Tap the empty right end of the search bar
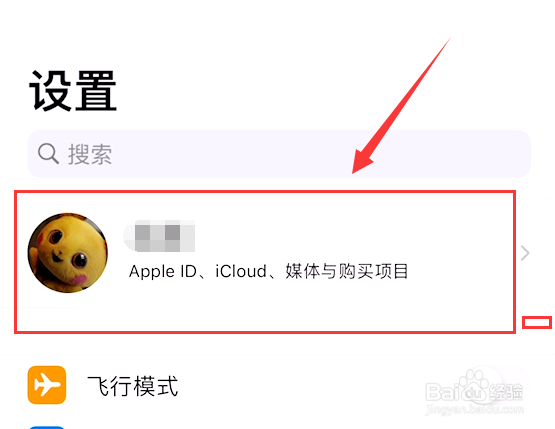The height and width of the screenshot is (429, 555). pos(460,154)
